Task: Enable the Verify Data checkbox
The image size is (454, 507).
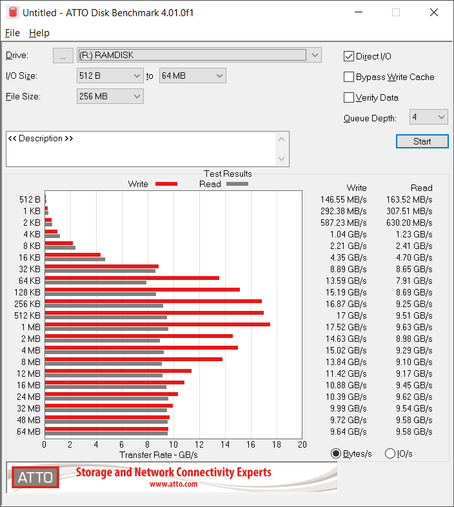Action: coord(349,98)
